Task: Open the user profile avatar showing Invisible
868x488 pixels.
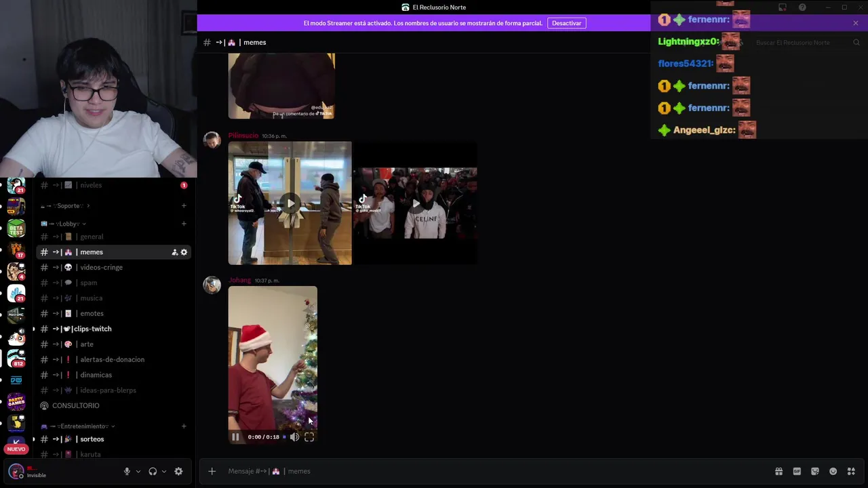Action: pos(16,471)
